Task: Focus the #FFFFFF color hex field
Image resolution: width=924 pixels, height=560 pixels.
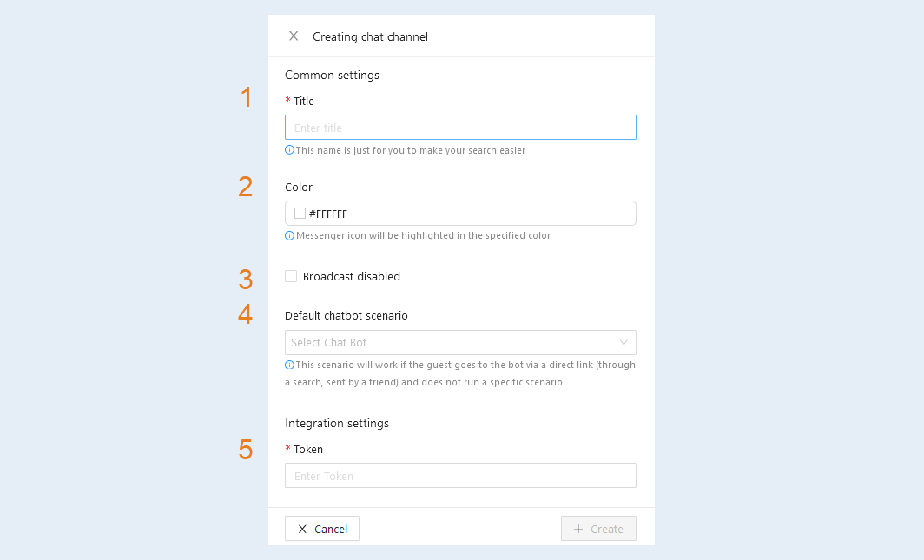Action: [x=460, y=214]
